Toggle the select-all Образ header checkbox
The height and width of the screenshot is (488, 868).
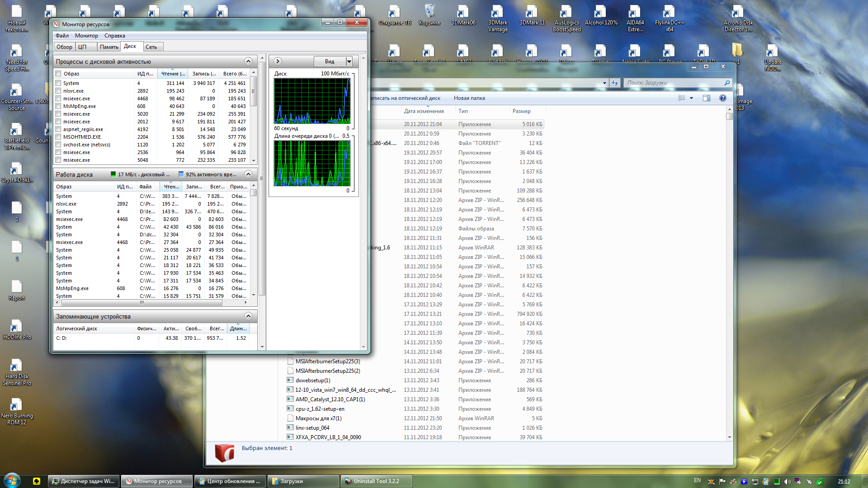[58, 74]
